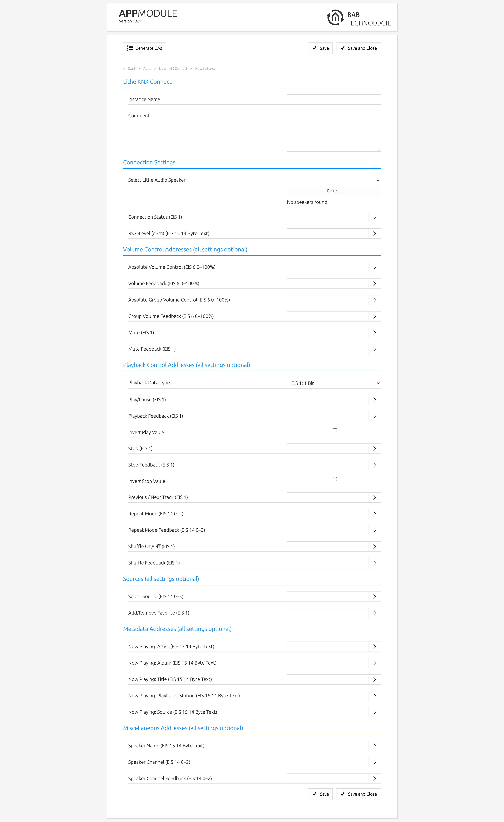Click the Generate GAs list icon
Image resolution: width=504 pixels, height=822 pixels.
tap(130, 48)
